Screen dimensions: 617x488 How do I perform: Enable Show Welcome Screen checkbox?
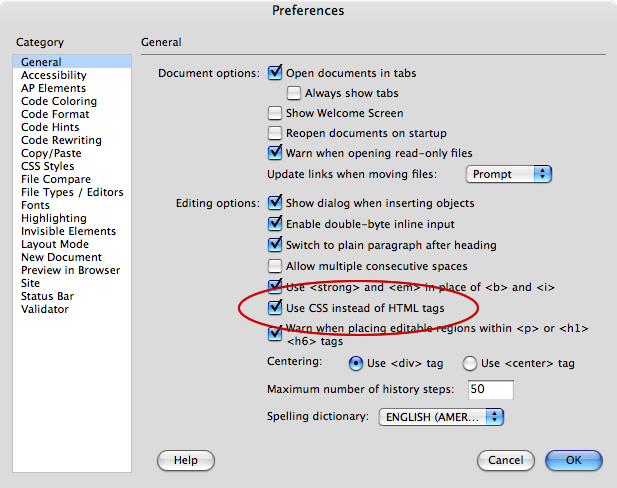(276, 113)
